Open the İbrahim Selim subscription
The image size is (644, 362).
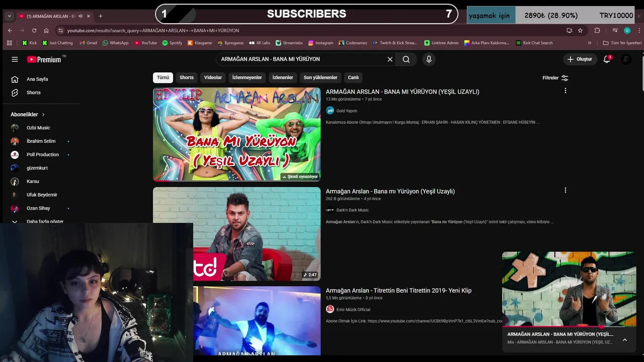point(41,141)
